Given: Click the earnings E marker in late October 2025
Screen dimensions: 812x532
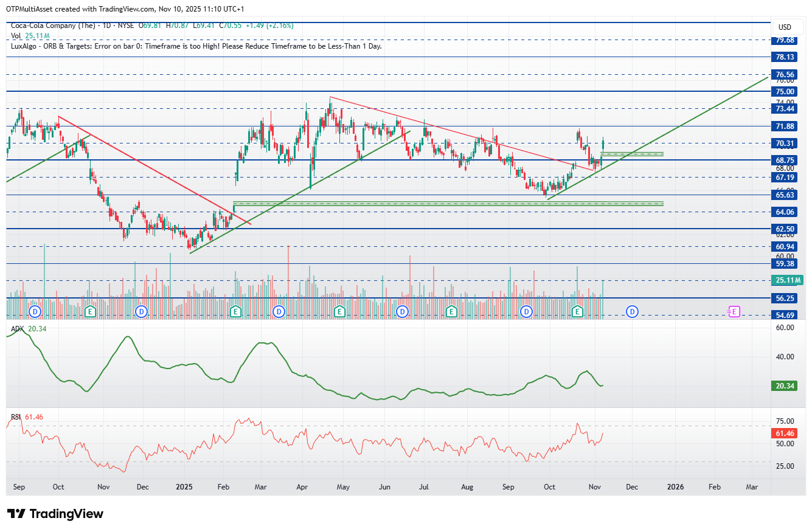Looking at the screenshot, I should tap(577, 311).
